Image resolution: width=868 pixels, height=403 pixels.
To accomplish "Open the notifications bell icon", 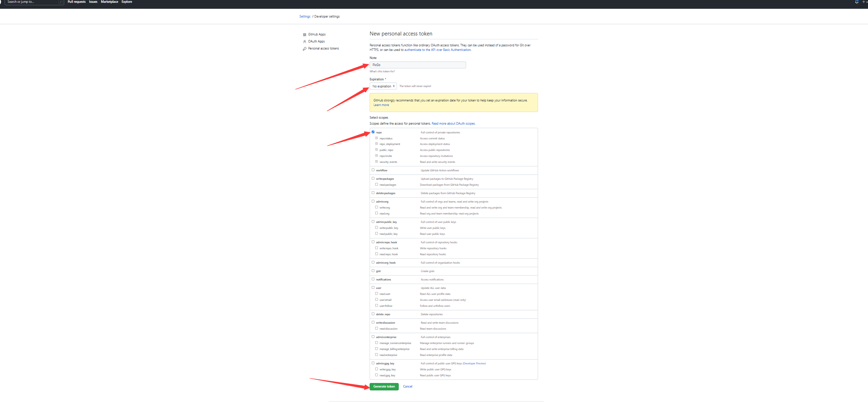I will (x=856, y=2).
